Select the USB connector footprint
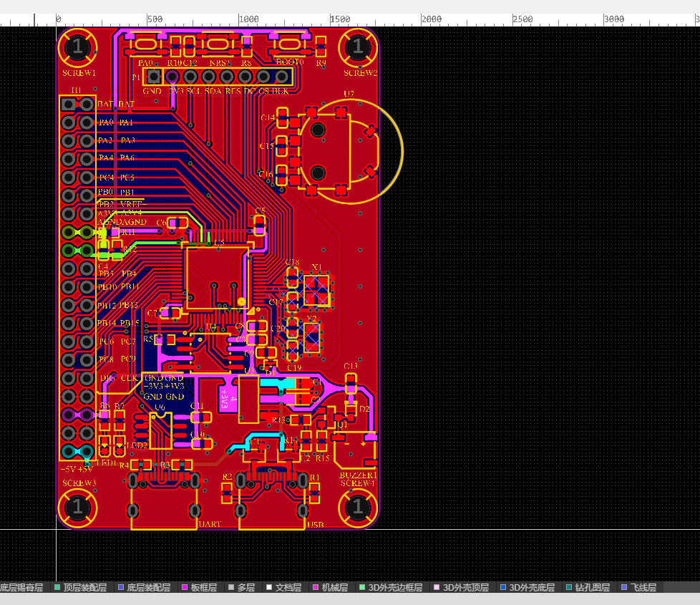The image size is (700, 605). tap(271, 501)
